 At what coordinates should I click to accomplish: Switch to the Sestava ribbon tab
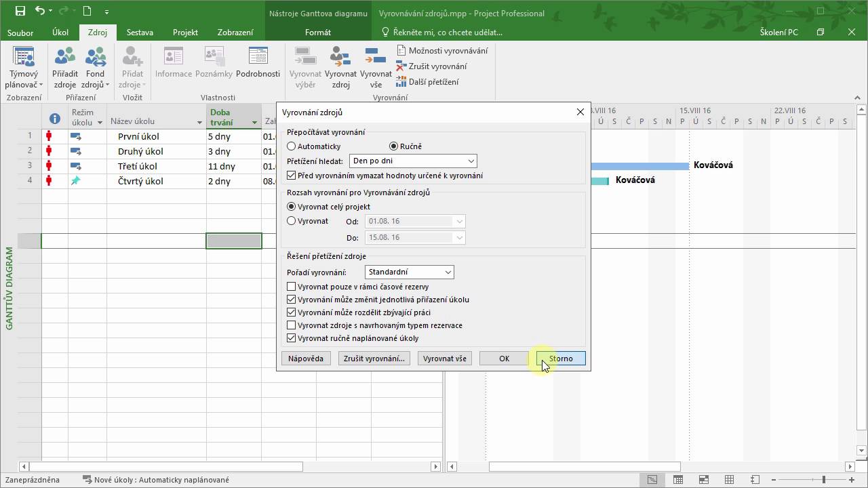click(x=140, y=33)
